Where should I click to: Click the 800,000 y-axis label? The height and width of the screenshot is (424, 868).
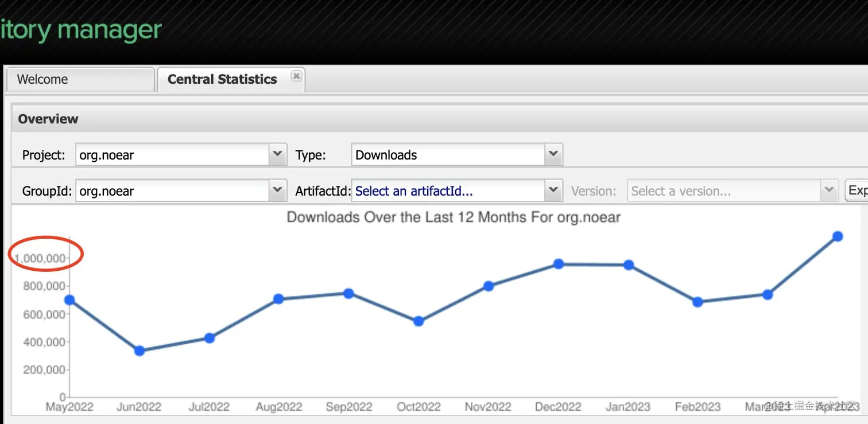44,286
